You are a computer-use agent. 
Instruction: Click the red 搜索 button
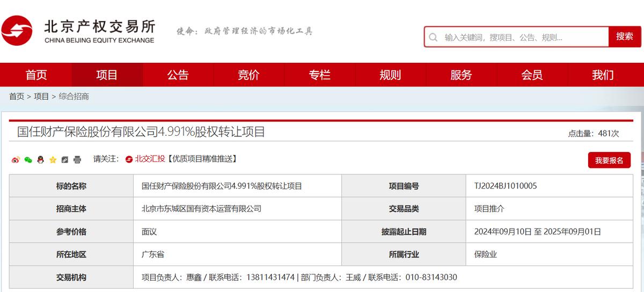[x=625, y=36]
